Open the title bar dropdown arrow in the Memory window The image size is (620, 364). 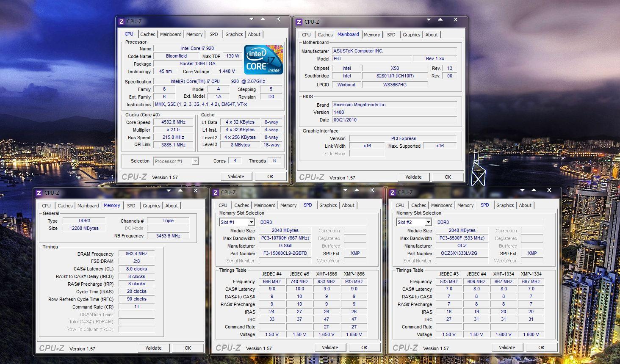pos(169,190)
